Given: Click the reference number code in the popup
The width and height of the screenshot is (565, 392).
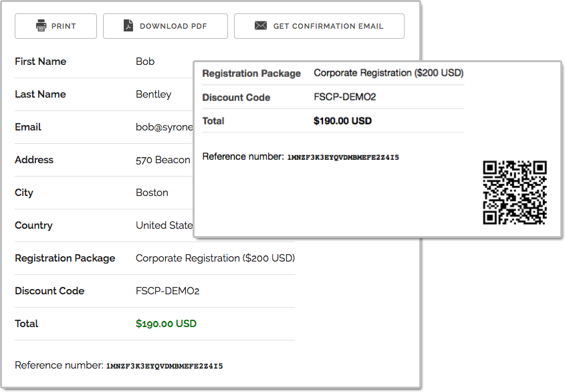Looking at the screenshot, I should [x=343, y=157].
